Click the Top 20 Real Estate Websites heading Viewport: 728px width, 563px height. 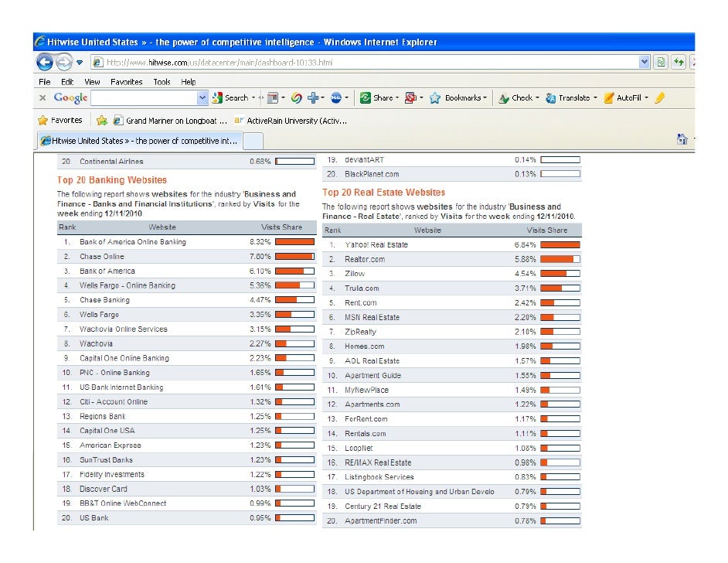coord(383,193)
